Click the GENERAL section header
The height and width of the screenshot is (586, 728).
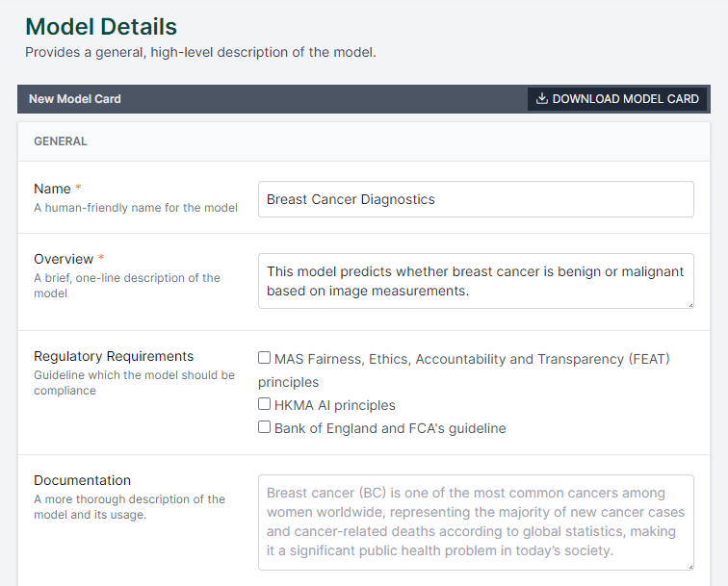(61, 141)
